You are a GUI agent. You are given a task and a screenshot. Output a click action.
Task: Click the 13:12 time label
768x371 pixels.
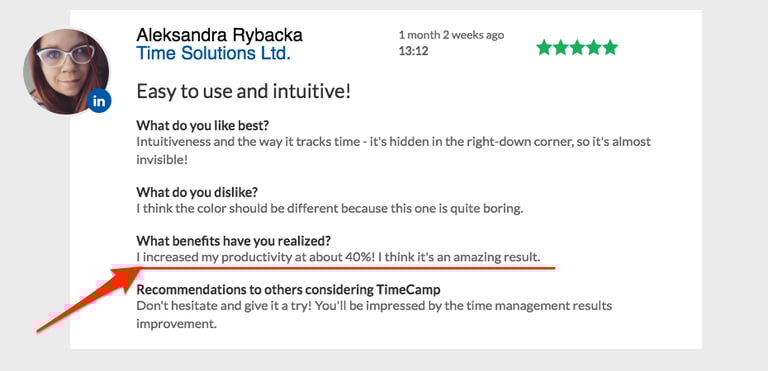pos(413,50)
